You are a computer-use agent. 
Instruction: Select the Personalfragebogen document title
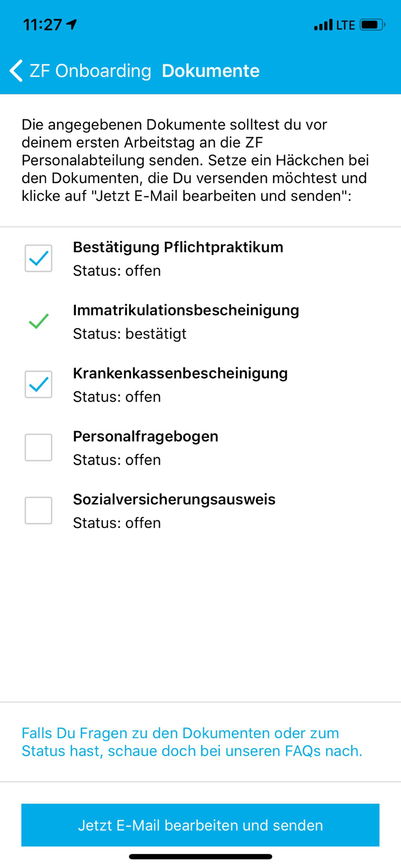(x=145, y=436)
